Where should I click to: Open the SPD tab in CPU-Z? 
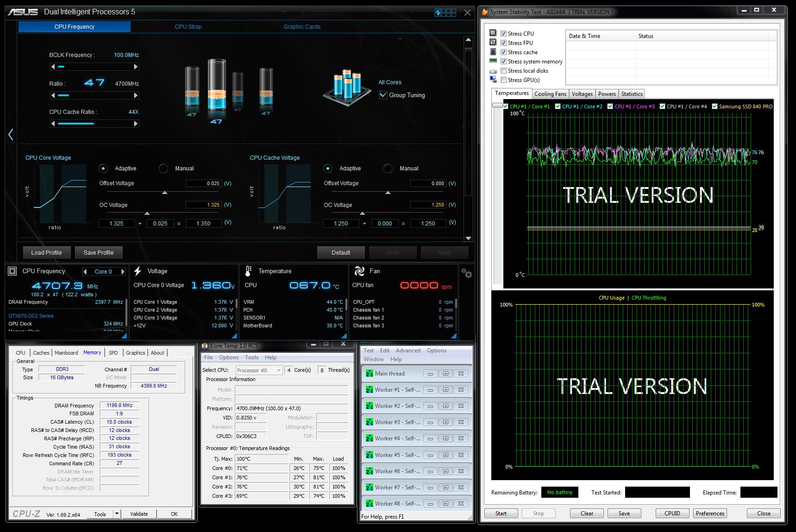pyautogui.click(x=113, y=353)
